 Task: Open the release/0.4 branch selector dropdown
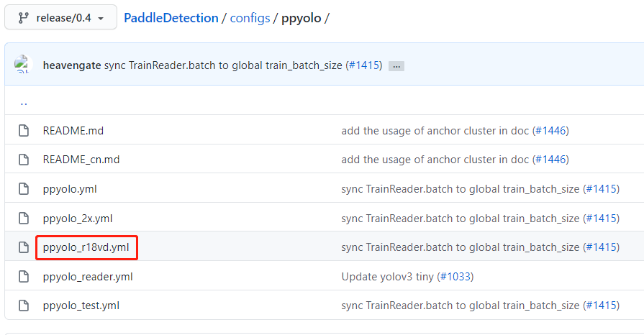click(60, 18)
